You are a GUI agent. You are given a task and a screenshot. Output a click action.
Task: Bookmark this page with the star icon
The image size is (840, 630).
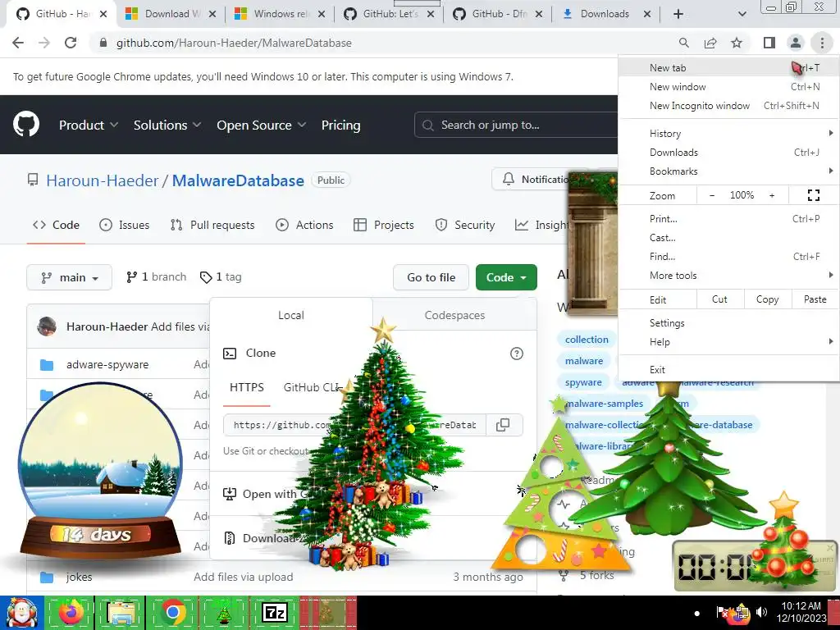tap(737, 43)
